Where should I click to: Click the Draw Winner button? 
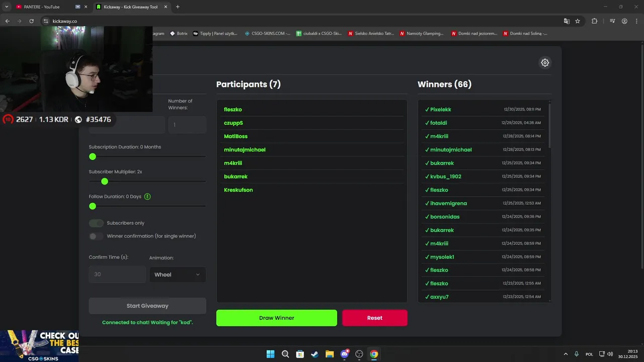(x=277, y=318)
